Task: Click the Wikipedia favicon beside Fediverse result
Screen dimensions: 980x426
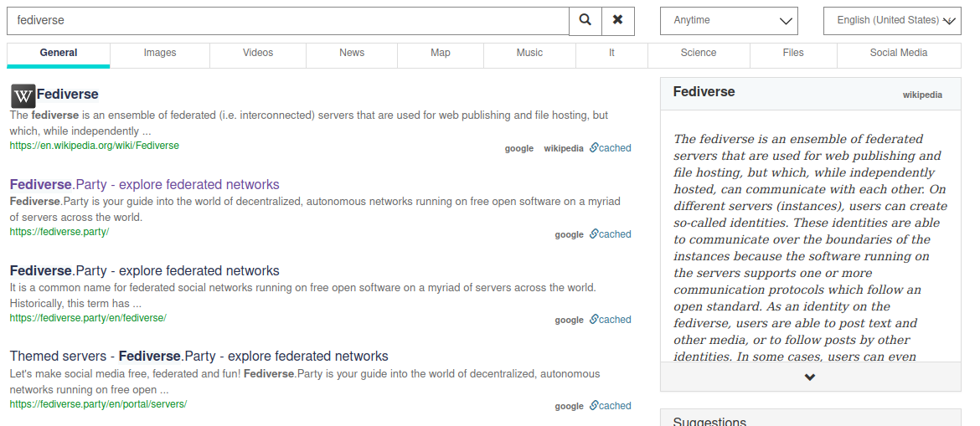Action: point(23,95)
